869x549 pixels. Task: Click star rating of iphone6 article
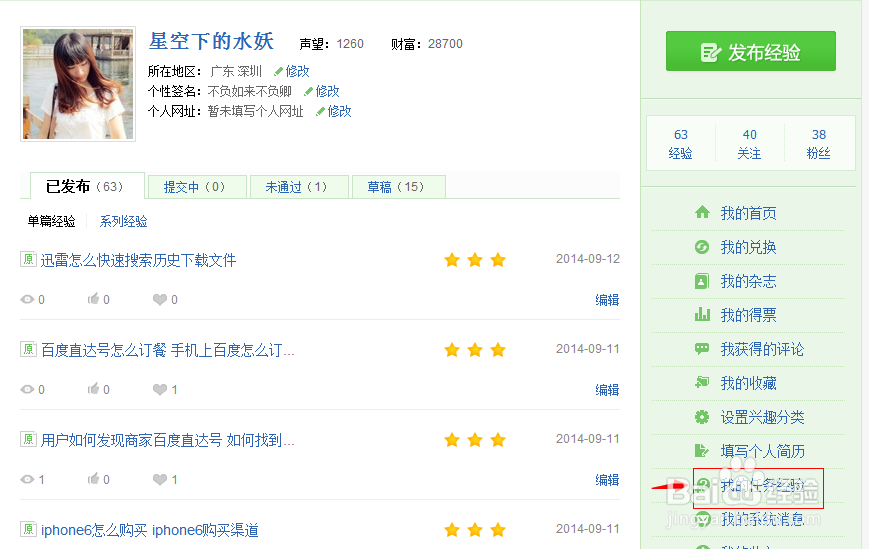coord(475,530)
